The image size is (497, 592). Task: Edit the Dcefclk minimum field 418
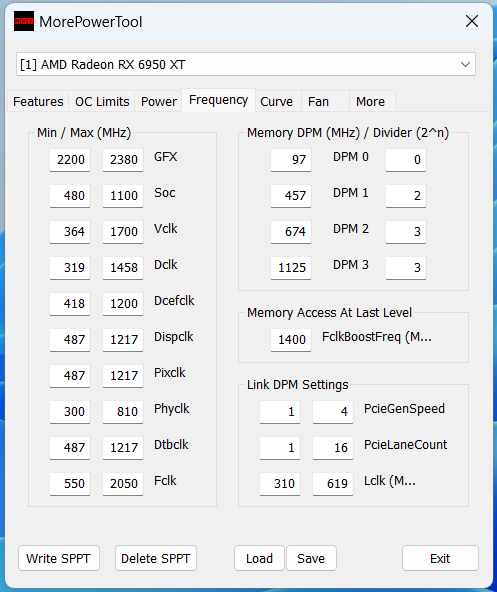point(70,304)
